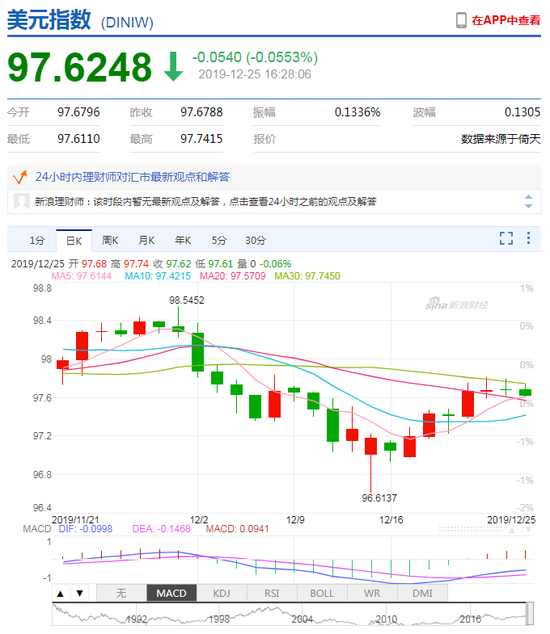
Task: Click the 最低 value 97.6110
Action: pyautogui.click(x=78, y=139)
